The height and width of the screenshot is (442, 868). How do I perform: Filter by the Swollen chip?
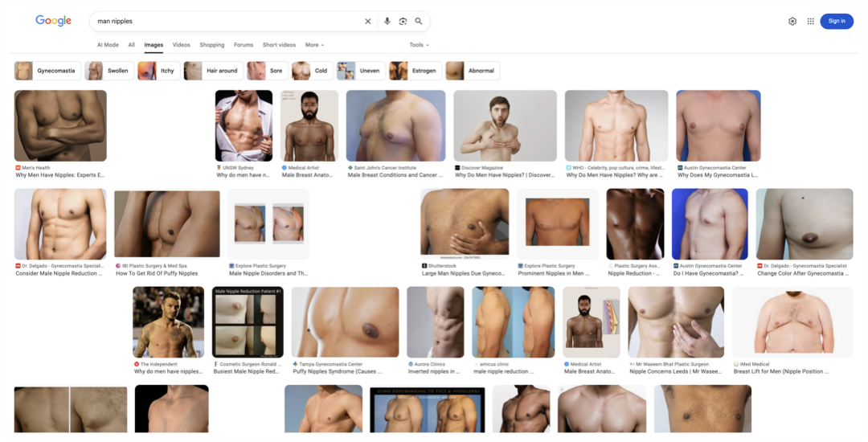coord(109,71)
